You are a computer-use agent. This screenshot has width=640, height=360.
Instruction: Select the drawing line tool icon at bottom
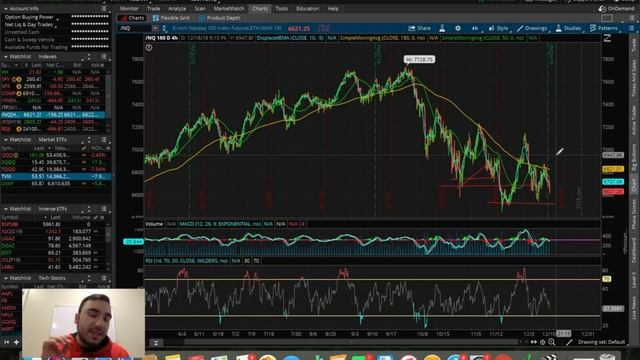coord(569,342)
